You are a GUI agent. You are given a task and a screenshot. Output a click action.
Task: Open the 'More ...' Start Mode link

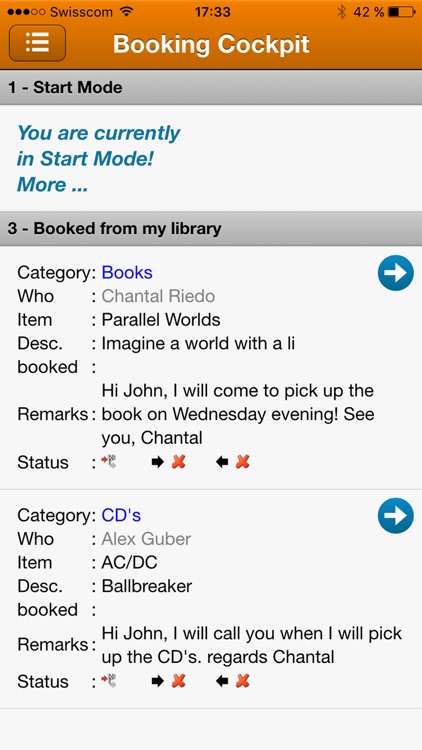click(x=52, y=185)
